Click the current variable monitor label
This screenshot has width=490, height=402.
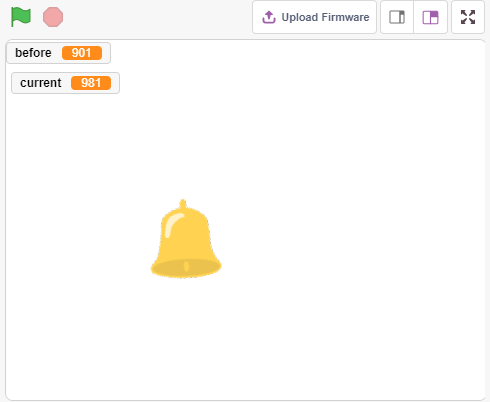click(x=41, y=83)
